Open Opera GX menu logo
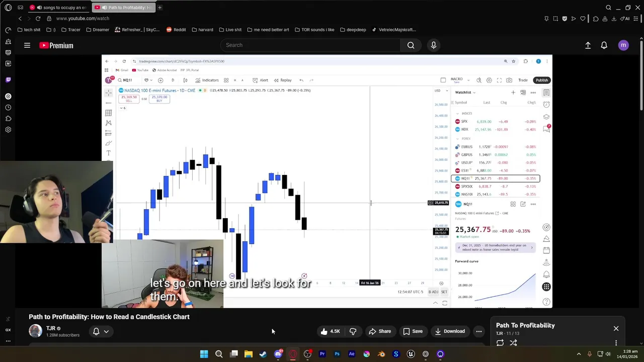This screenshot has width=644, height=362. tap(8, 8)
